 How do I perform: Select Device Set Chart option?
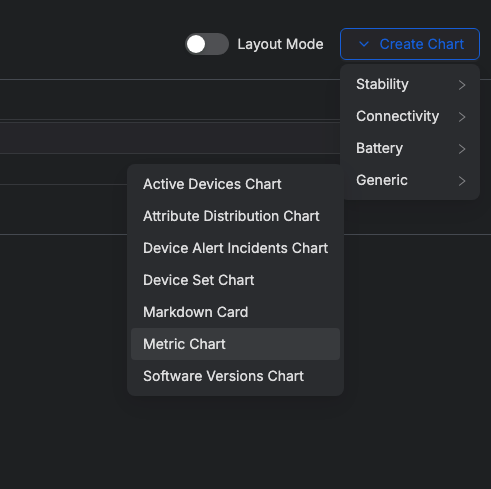[235, 280]
